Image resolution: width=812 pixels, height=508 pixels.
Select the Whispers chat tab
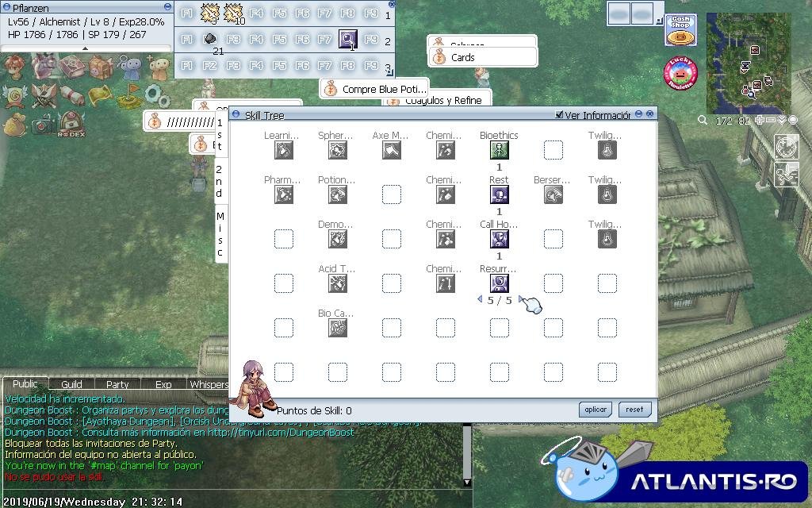click(x=209, y=384)
